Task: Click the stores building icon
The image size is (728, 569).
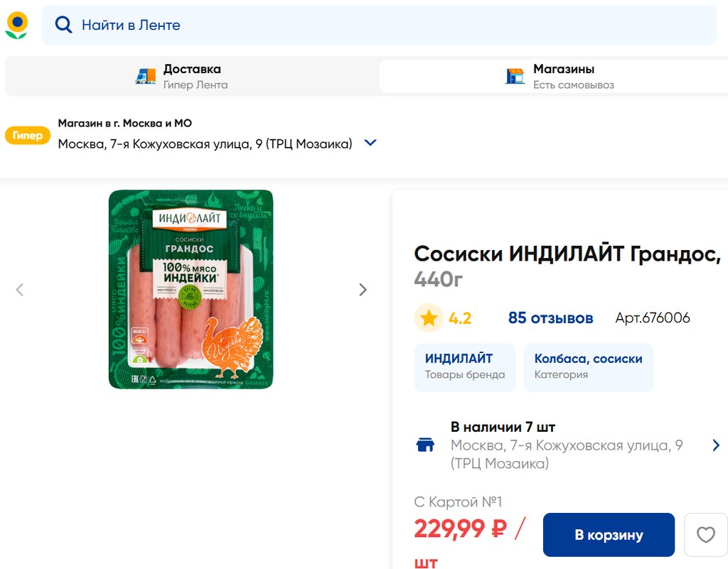Action: (x=515, y=77)
